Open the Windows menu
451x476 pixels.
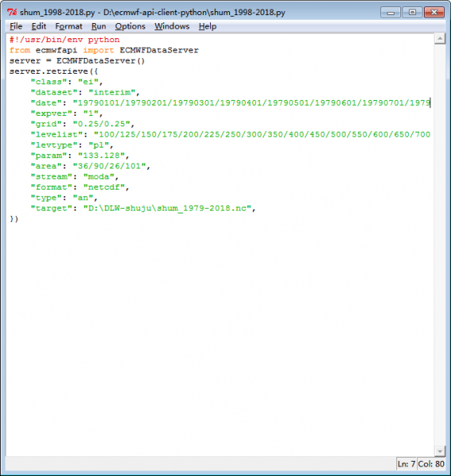coord(172,26)
